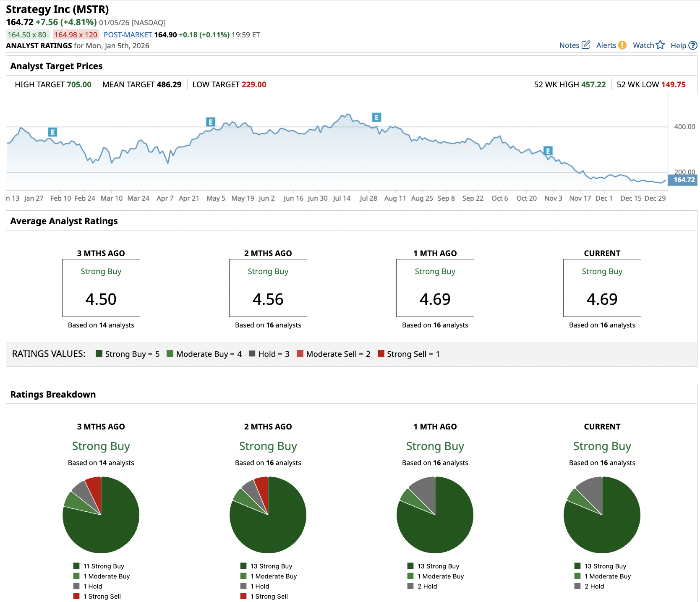This screenshot has height=602, width=700.
Task: Click the Notes link
Action: [x=569, y=45]
